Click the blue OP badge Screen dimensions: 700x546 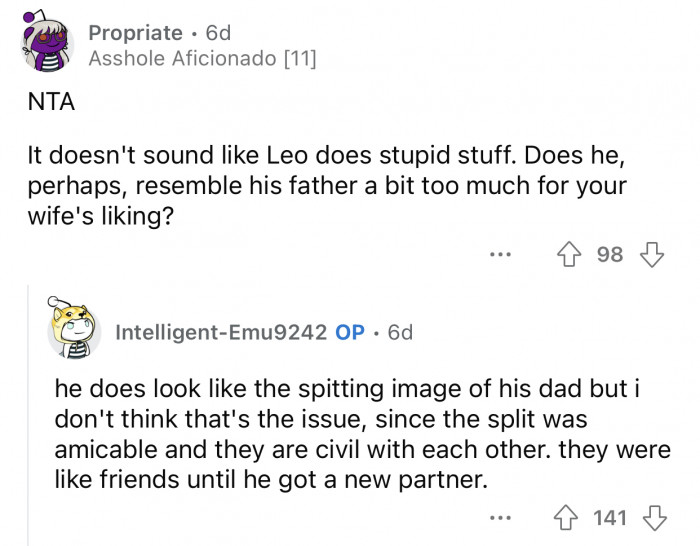[x=350, y=332]
